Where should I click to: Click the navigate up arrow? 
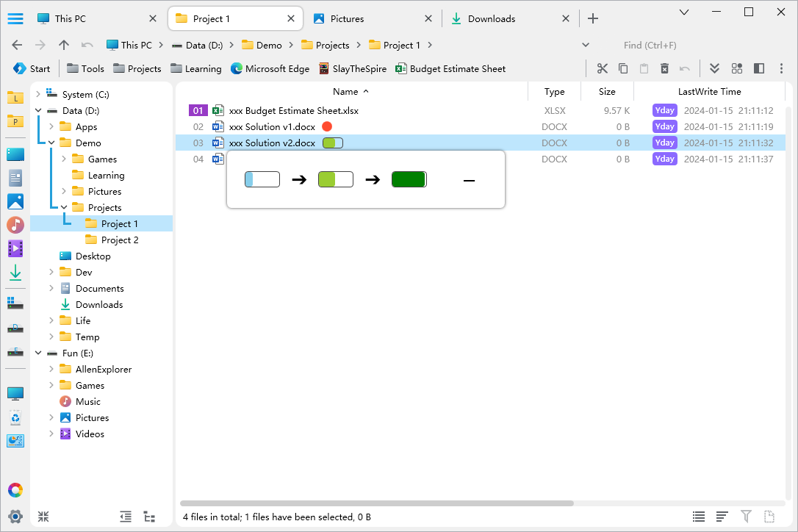coord(64,45)
